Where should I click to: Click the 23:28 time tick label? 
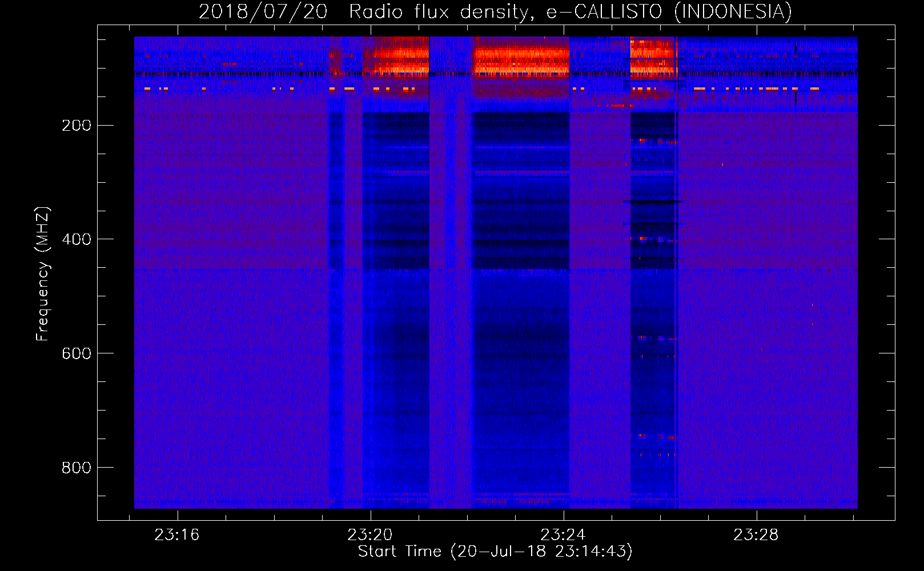pos(756,535)
